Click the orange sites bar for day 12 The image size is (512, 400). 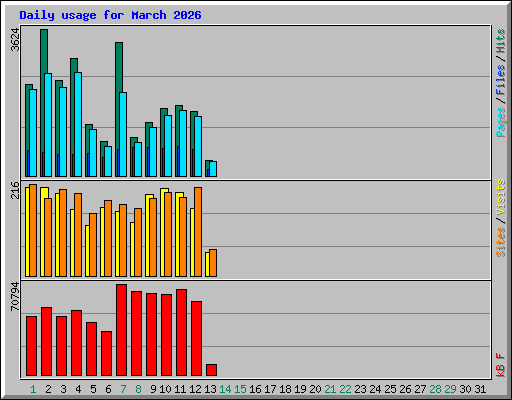(x=198, y=232)
